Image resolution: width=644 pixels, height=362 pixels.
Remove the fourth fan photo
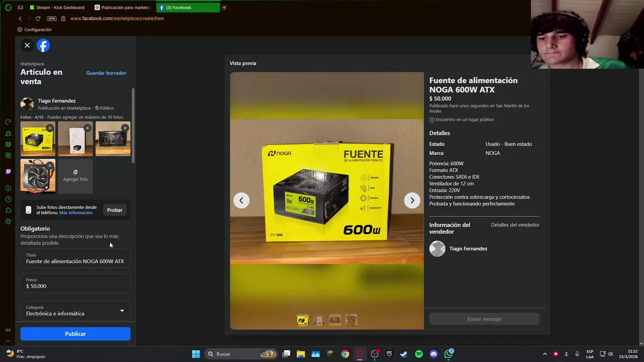pos(50,165)
